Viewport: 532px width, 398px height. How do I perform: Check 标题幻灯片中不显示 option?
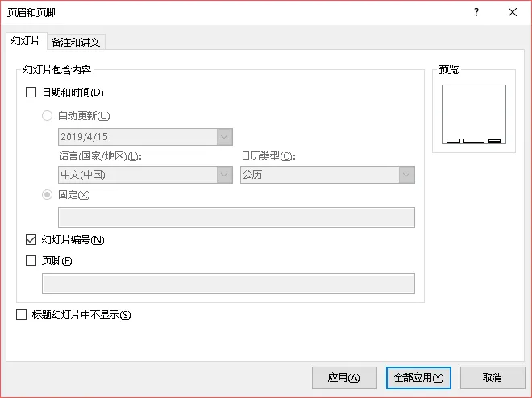pyautogui.click(x=22, y=315)
